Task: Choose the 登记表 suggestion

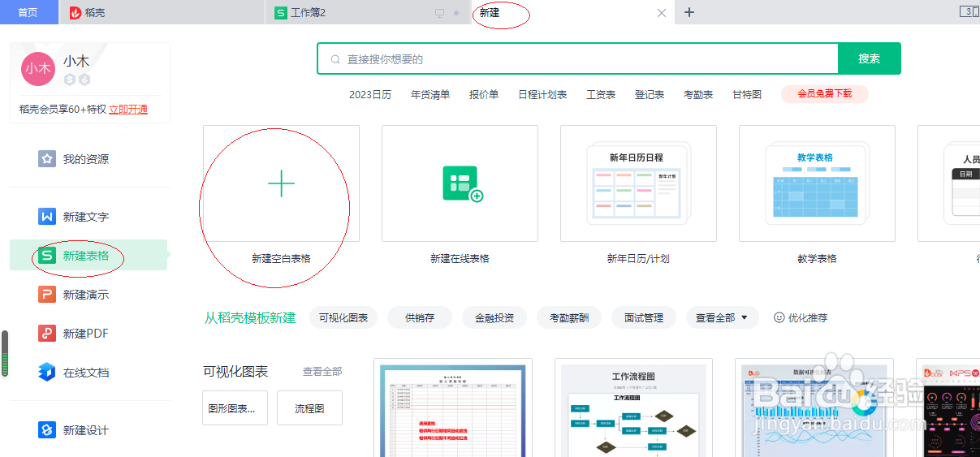Action: 650,95
